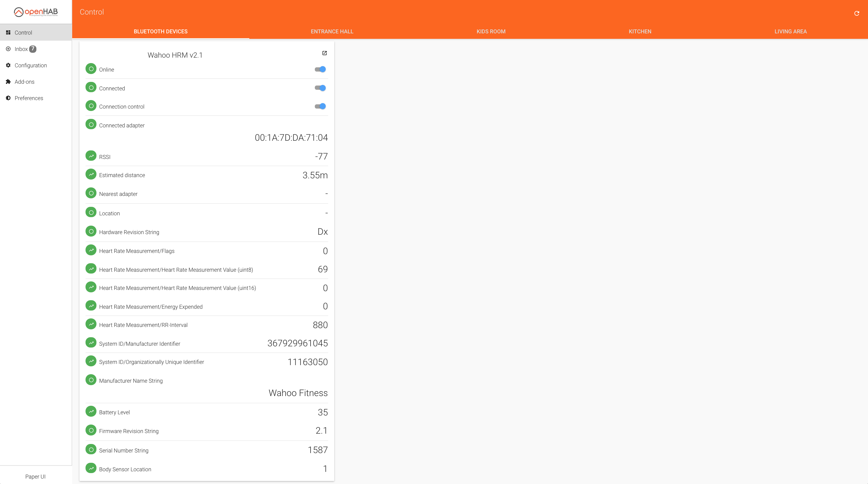Click the Estimated distance chart icon
Screen dimensions: 868x484
(x=91, y=174)
